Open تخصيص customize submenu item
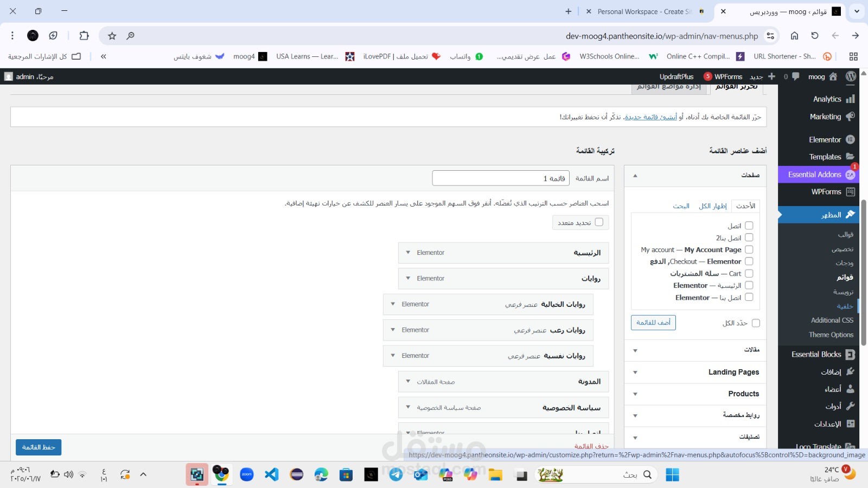The height and width of the screenshot is (488, 868). point(843,249)
